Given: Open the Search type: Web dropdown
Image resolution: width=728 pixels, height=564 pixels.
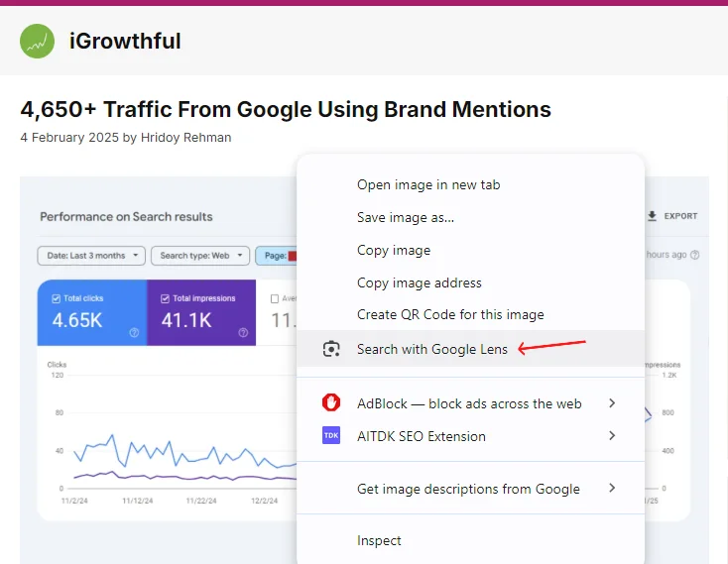Looking at the screenshot, I should pyautogui.click(x=200, y=256).
